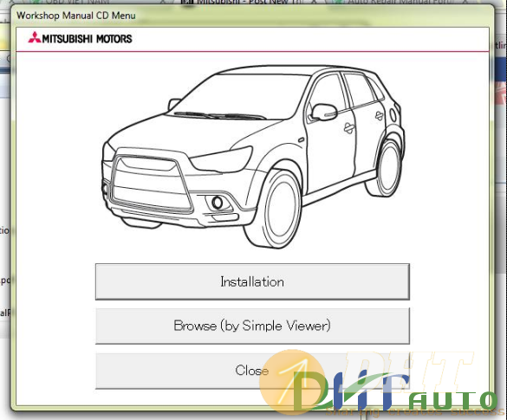
Task: Click the car line drawing image
Action: (x=253, y=157)
